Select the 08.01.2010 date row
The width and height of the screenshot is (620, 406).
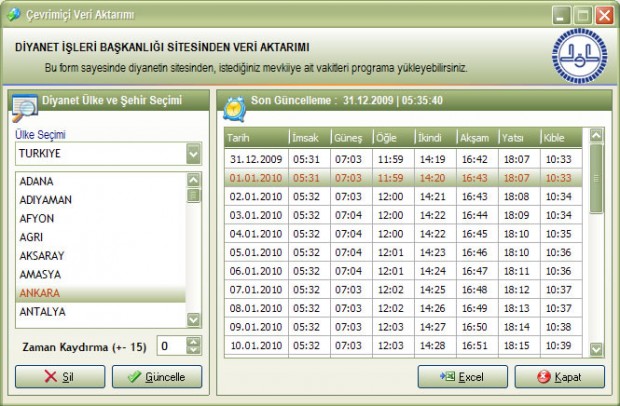point(403,308)
